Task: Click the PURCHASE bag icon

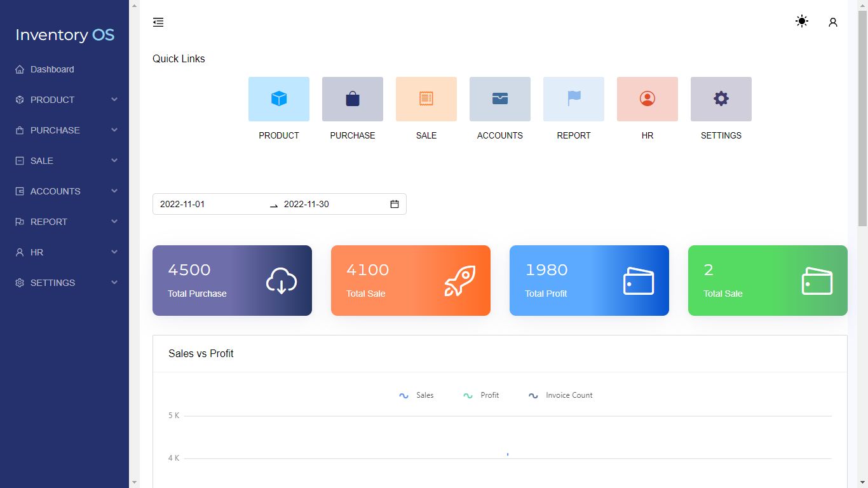Action: [352, 99]
